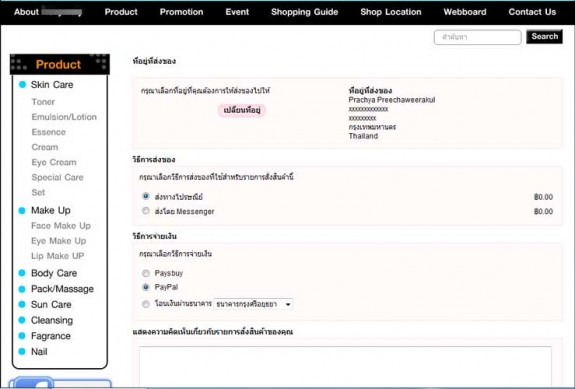Screen dimensions: 575x389
Task: Open the Eye Cream subcategory
Action: tap(54, 162)
